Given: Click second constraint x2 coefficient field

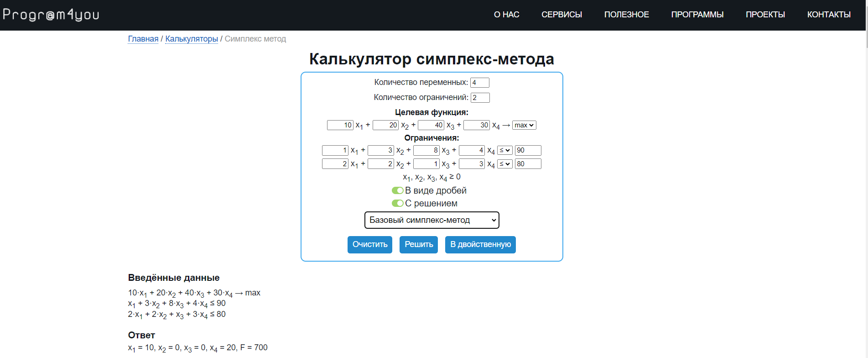Looking at the screenshot, I should pyautogui.click(x=381, y=164).
